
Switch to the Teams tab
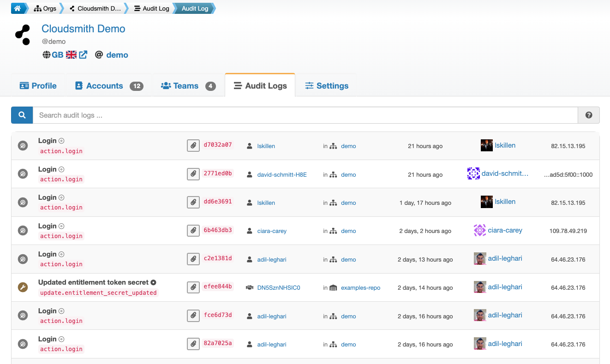coord(188,86)
